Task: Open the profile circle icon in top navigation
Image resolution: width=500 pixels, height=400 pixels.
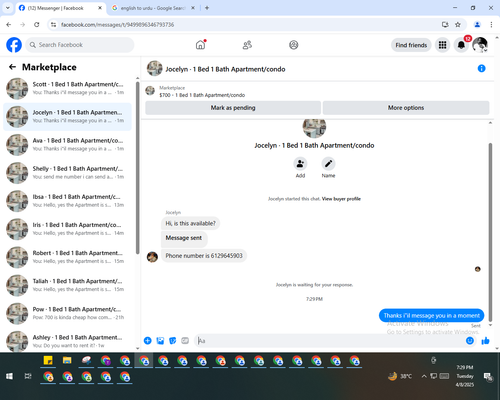Action: tap(293, 45)
